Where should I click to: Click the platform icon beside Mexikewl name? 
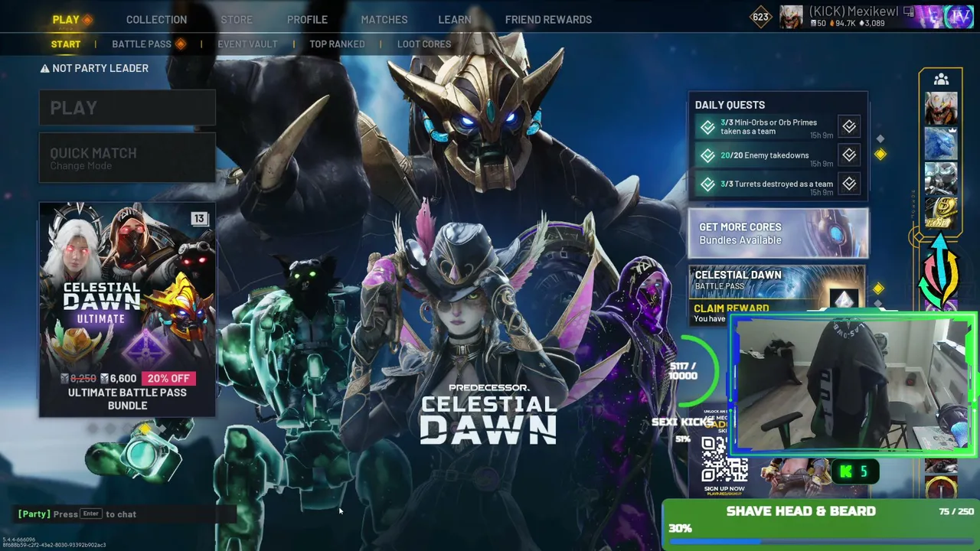(x=908, y=11)
